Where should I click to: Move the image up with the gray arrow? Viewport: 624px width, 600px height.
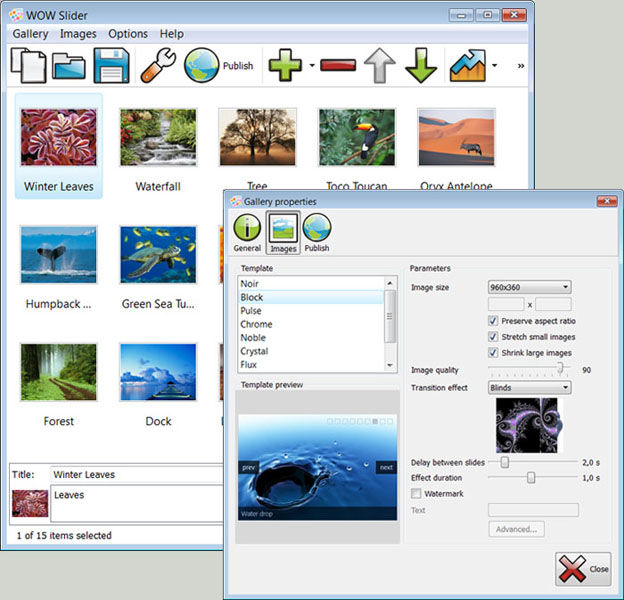click(380, 66)
